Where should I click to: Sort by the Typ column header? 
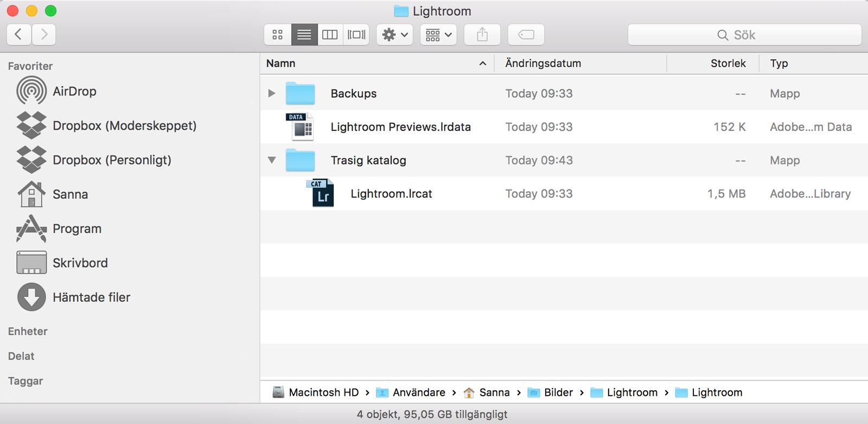(x=814, y=64)
